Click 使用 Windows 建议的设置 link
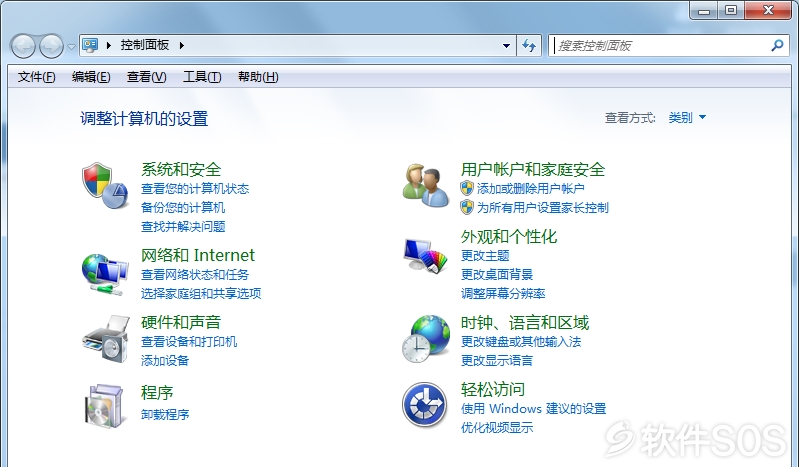Image resolution: width=799 pixels, height=467 pixels. pyautogui.click(x=533, y=409)
